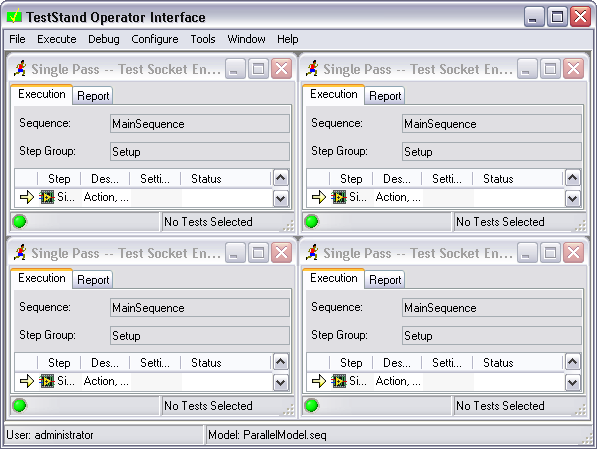Switch to Report tab in top-left window
Screen dimensions: 597x449
pyautogui.click(x=93, y=96)
